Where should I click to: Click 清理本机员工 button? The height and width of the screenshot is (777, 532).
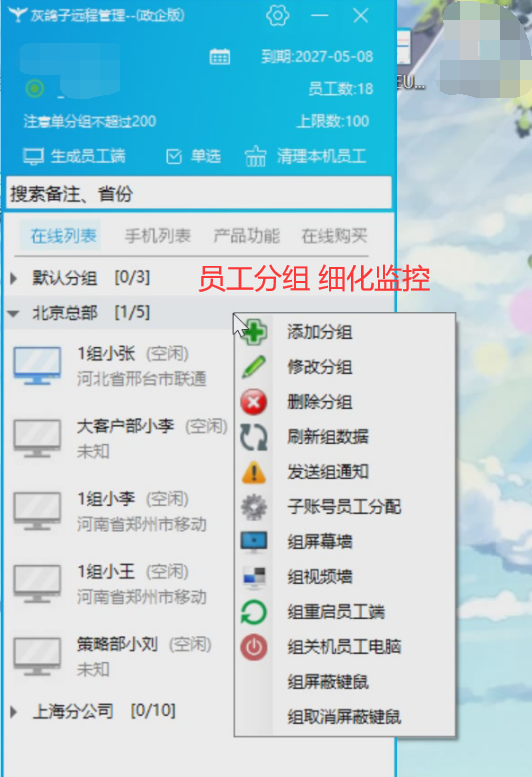(x=306, y=157)
